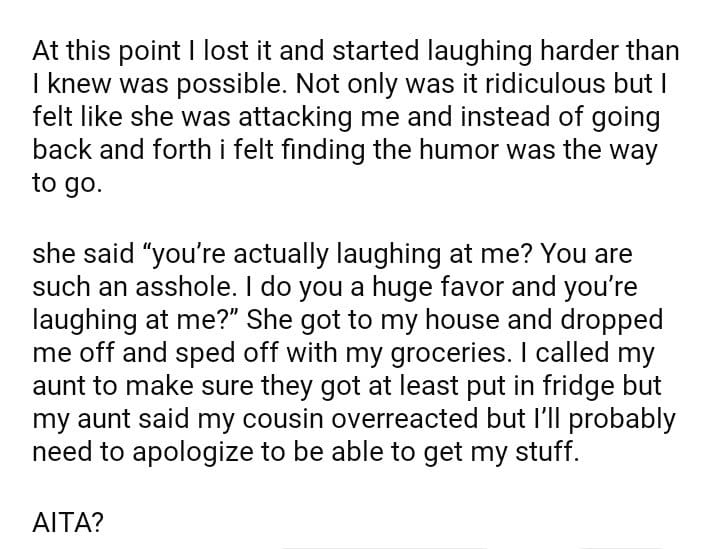
Task: Click the 'AITA?' text at the bottom
Action: (67, 519)
